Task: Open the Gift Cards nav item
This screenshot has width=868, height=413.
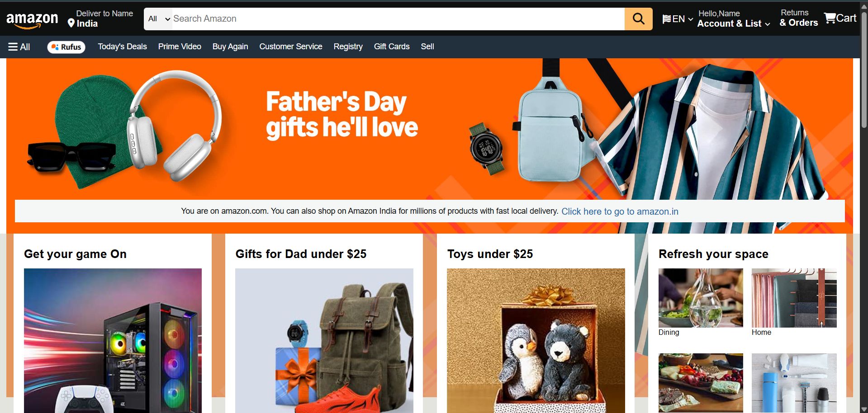Action: 392,47
